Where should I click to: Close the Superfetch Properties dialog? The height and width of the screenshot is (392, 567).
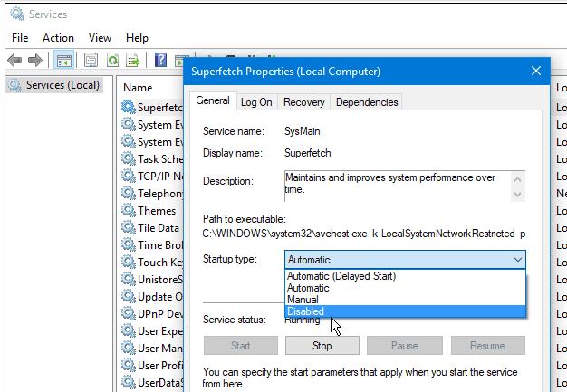(x=536, y=71)
